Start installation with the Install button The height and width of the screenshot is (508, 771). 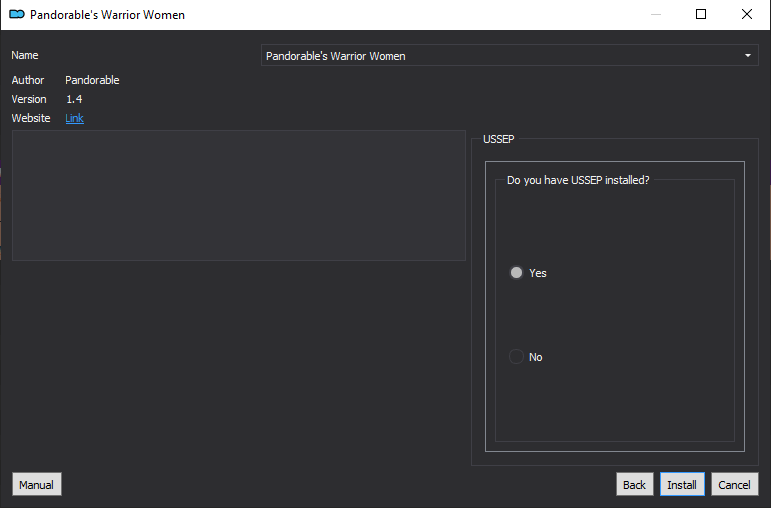(x=682, y=484)
